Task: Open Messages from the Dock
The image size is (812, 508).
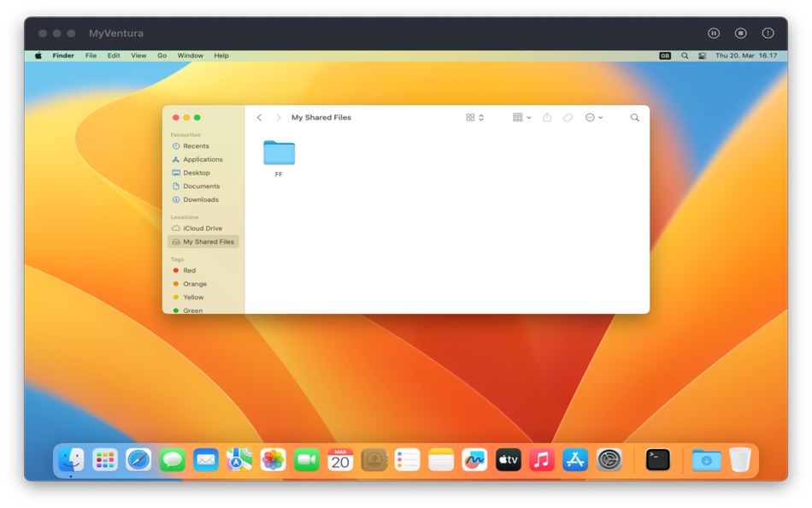Action: 172,459
